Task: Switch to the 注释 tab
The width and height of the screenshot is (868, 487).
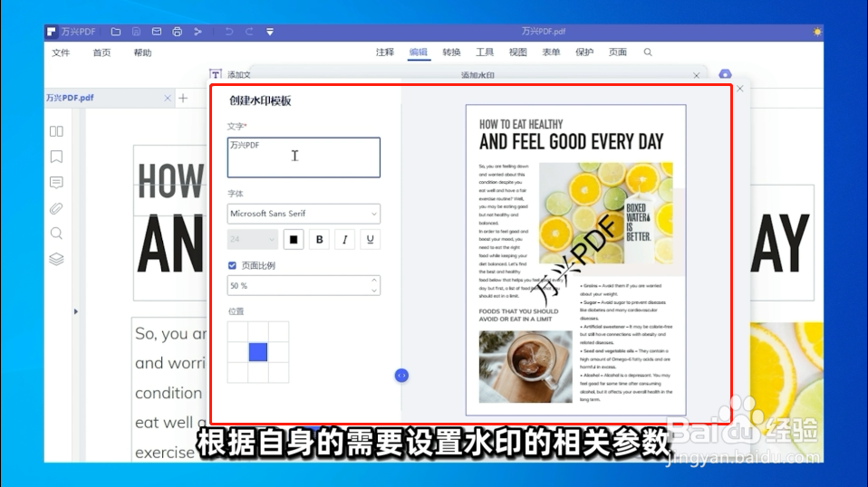Action: (x=385, y=52)
